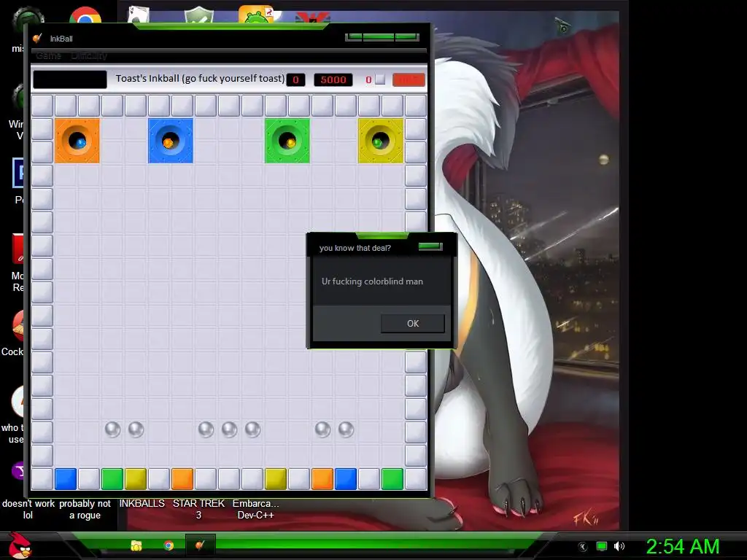
Task: Click the leftmost gray ball on the board
Action: click(x=112, y=429)
